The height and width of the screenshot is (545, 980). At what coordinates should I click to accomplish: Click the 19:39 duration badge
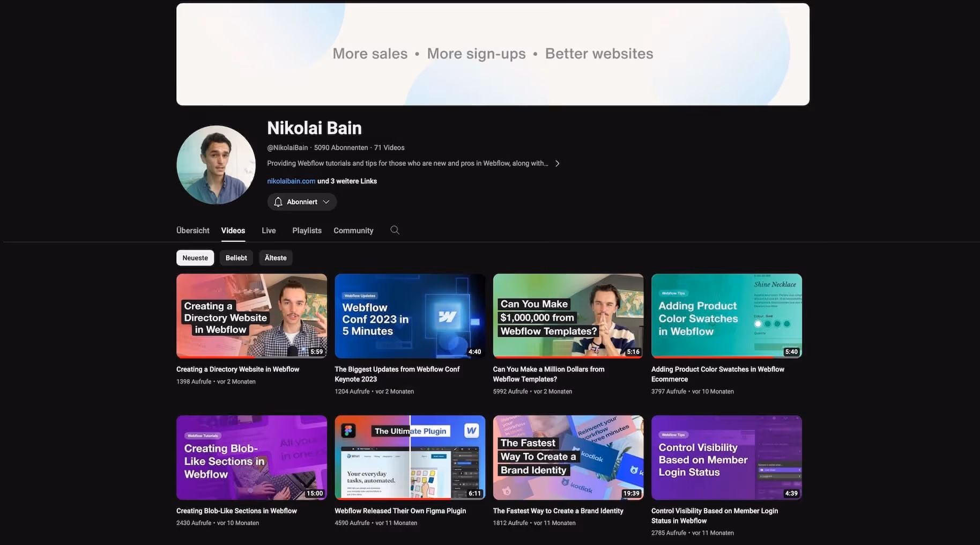tap(631, 494)
